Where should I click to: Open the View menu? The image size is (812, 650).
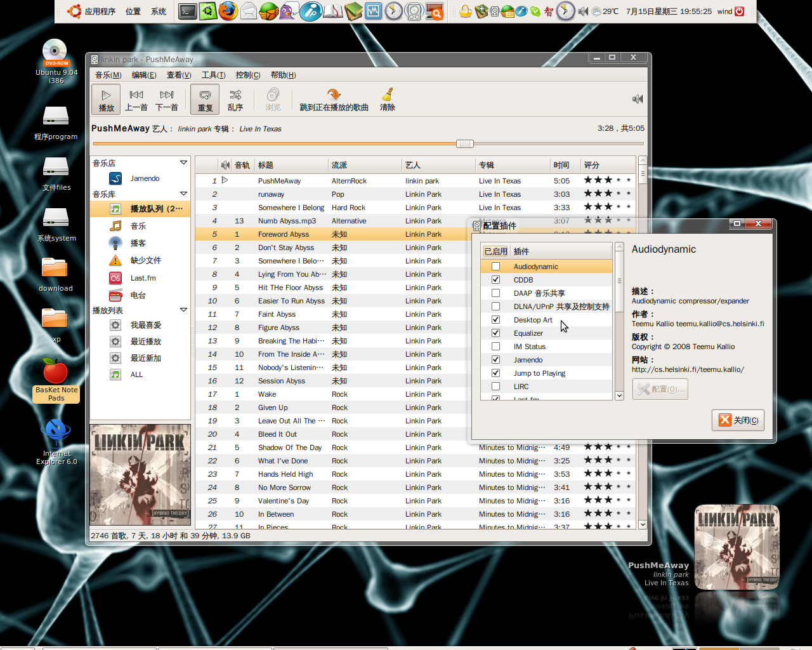179,75
